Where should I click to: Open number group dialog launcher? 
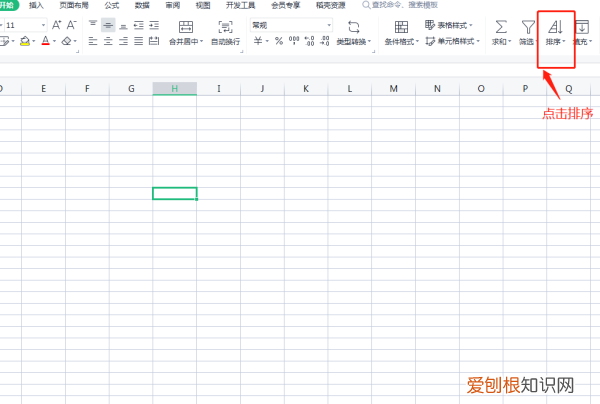(373, 51)
